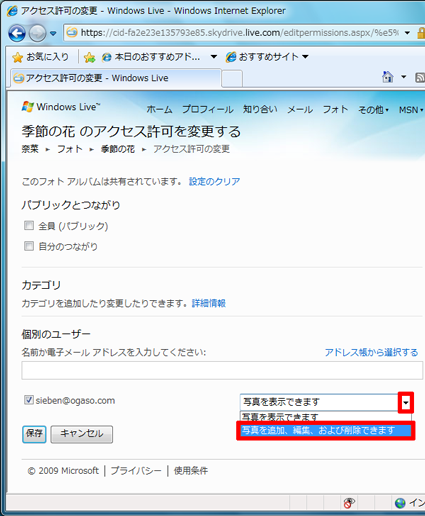Viewport: 425px width, 516px height.
Task: Click 季節の花 breadcrumb link
Action: 118,149
